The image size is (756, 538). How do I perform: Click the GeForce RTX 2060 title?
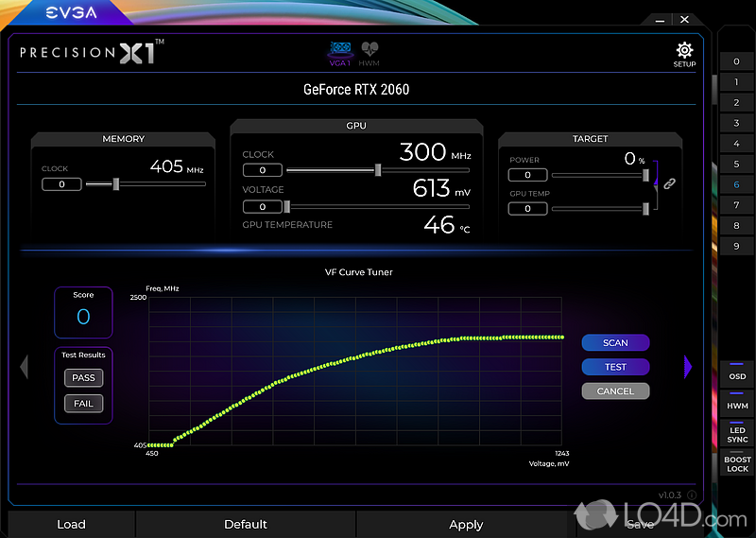(x=356, y=89)
